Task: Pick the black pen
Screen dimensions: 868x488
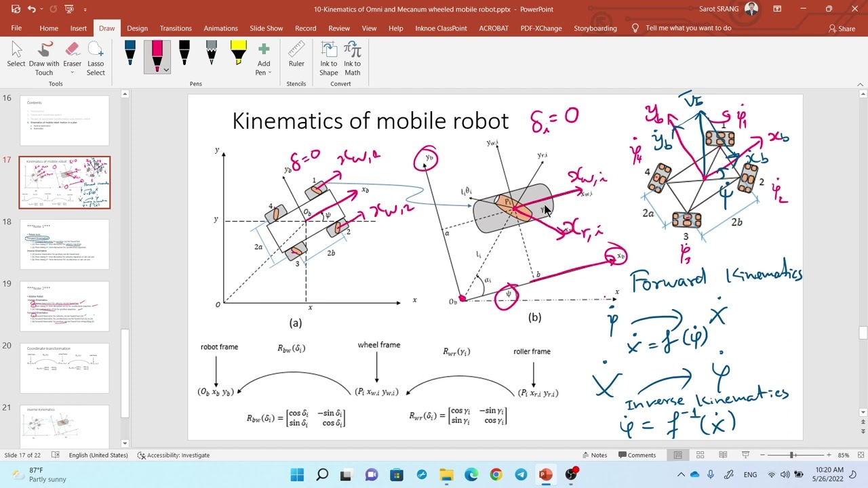Action: pyautogui.click(x=184, y=54)
